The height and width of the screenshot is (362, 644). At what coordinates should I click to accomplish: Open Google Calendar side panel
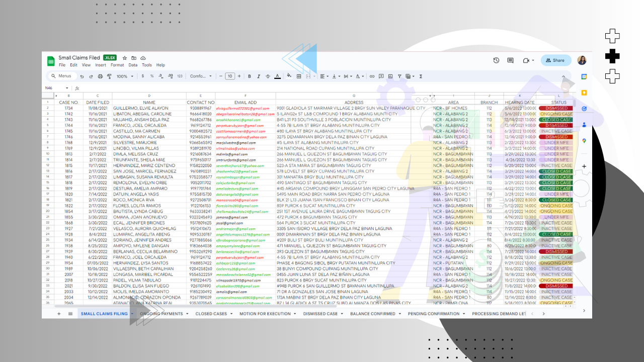point(584,77)
